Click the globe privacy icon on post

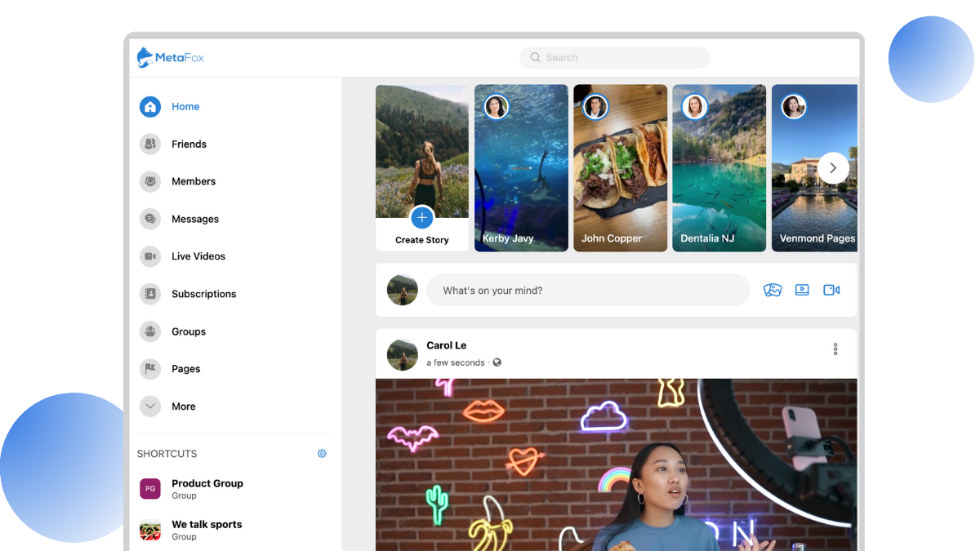[497, 362]
